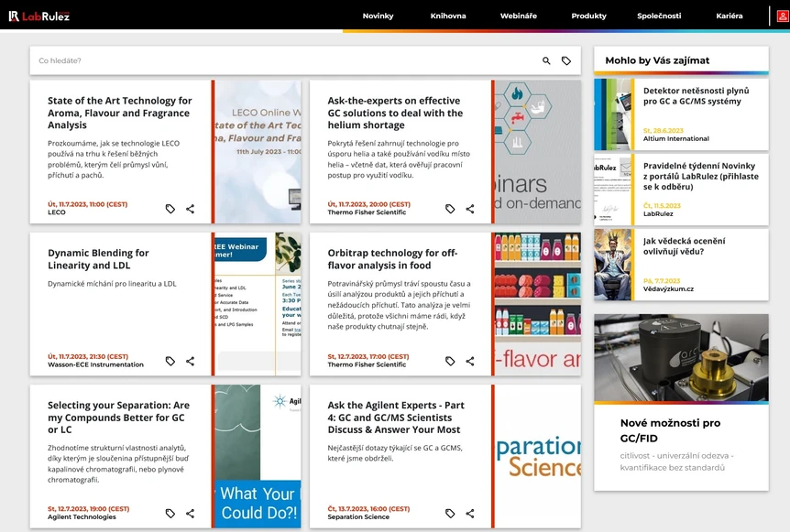
Task: Click tag icon on Ask the Agilent Experts card
Action: click(450, 514)
